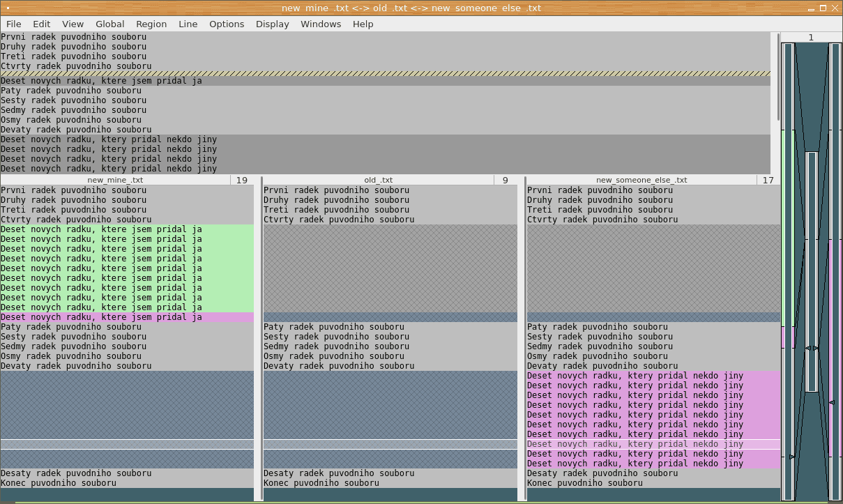
Task: Select the pink line in new_mine_.txt pane
Action: (127, 317)
